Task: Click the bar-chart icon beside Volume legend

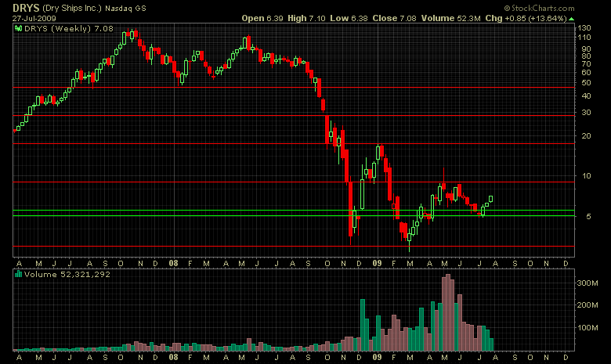Action: [18, 274]
